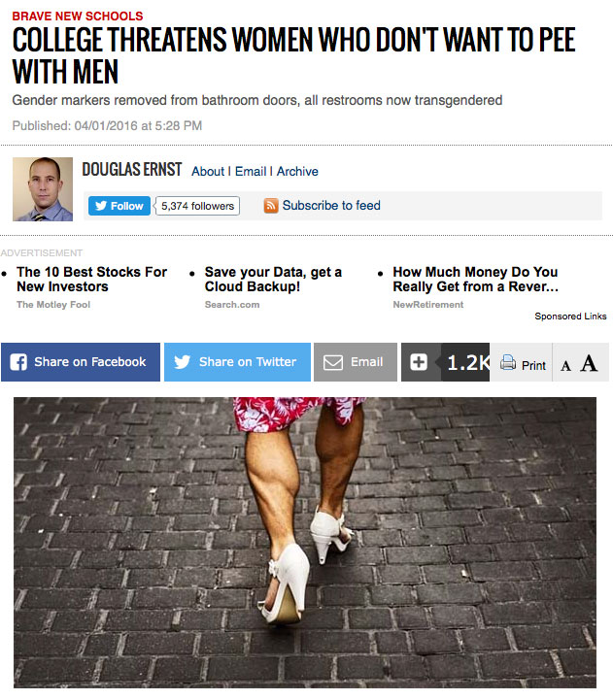613x700 pixels.
Task: Click the Subscribe to feed link
Action: [331, 206]
